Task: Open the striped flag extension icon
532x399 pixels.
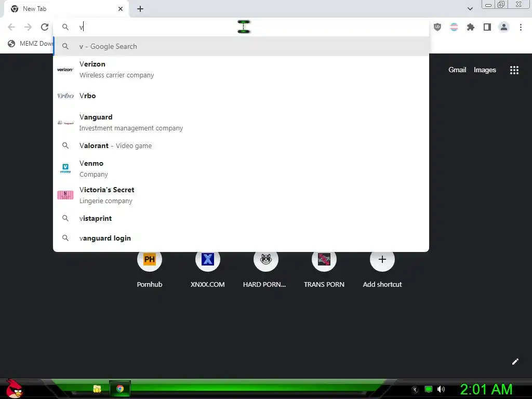Action: pyautogui.click(x=454, y=27)
